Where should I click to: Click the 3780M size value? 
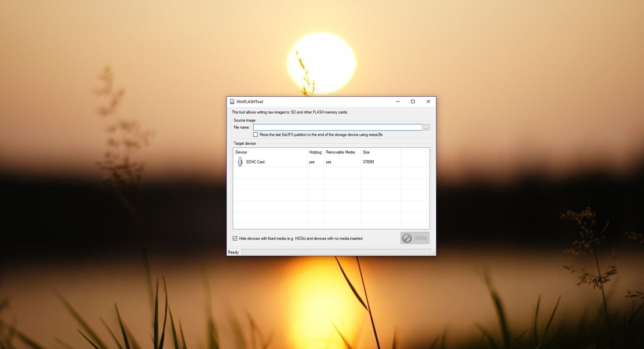368,162
